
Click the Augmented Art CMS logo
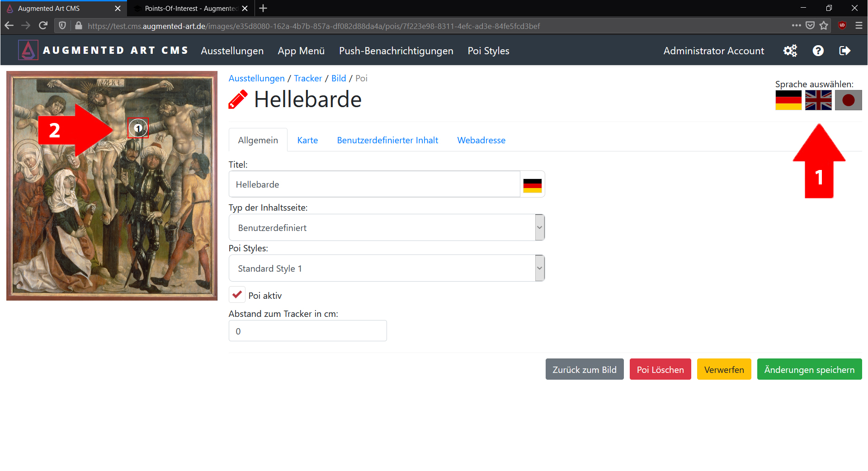[28, 50]
